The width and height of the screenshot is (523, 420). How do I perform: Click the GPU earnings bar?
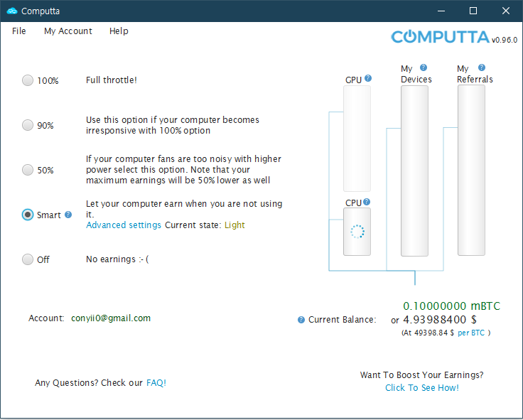[x=357, y=139]
